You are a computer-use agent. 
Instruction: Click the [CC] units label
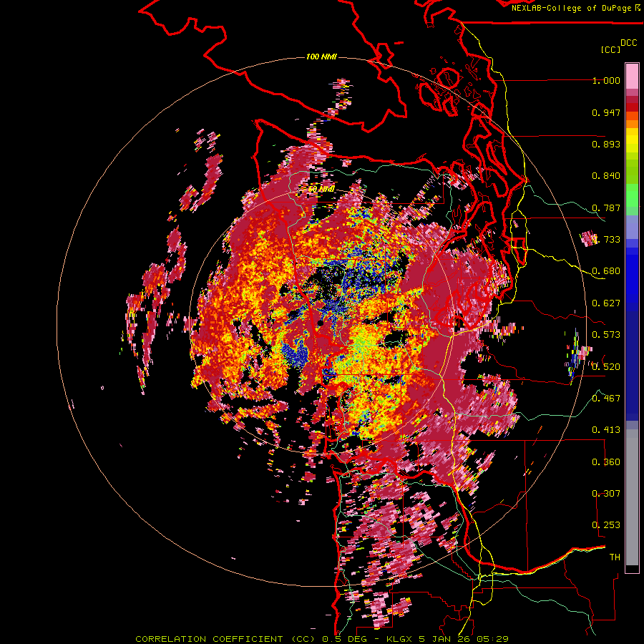(611, 49)
